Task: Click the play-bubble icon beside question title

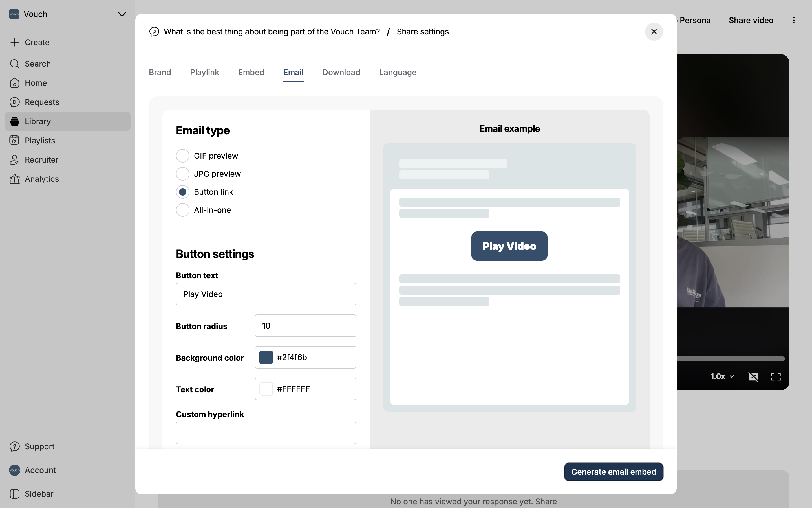Action: (154, 32)
